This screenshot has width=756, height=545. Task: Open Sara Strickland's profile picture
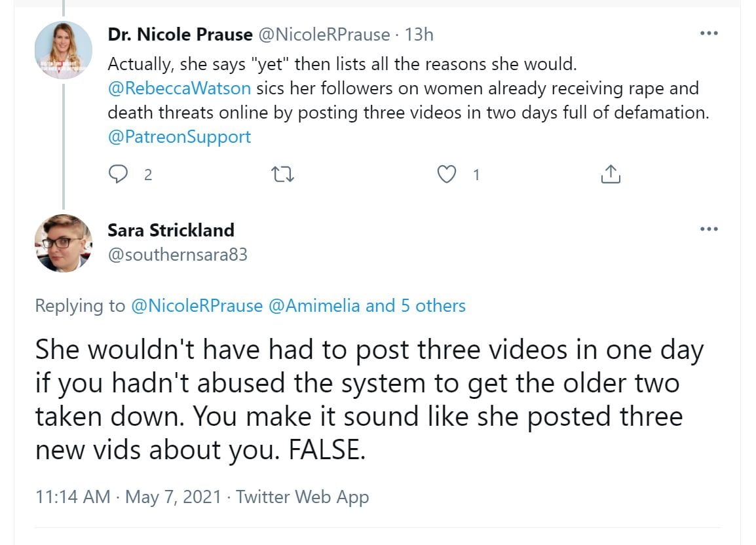(x=64, y=243)
